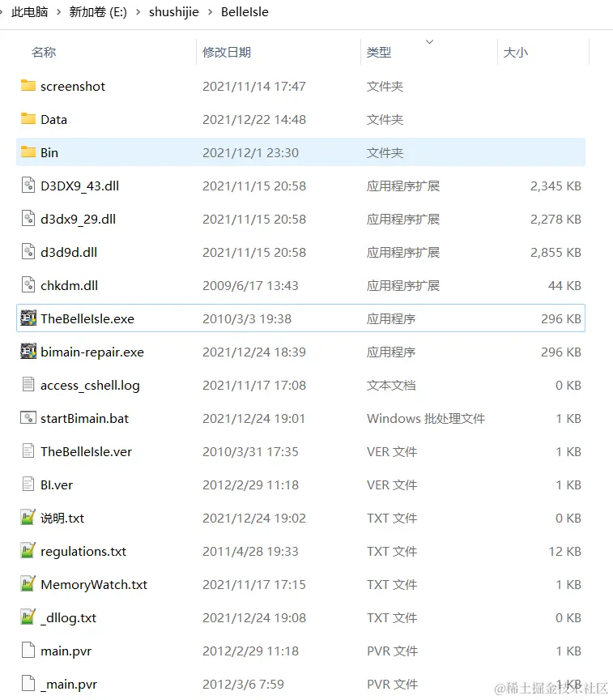This screenshot has height=700, width=613.
Task: Click the BI.ver file icon
Action: (28, 484)
